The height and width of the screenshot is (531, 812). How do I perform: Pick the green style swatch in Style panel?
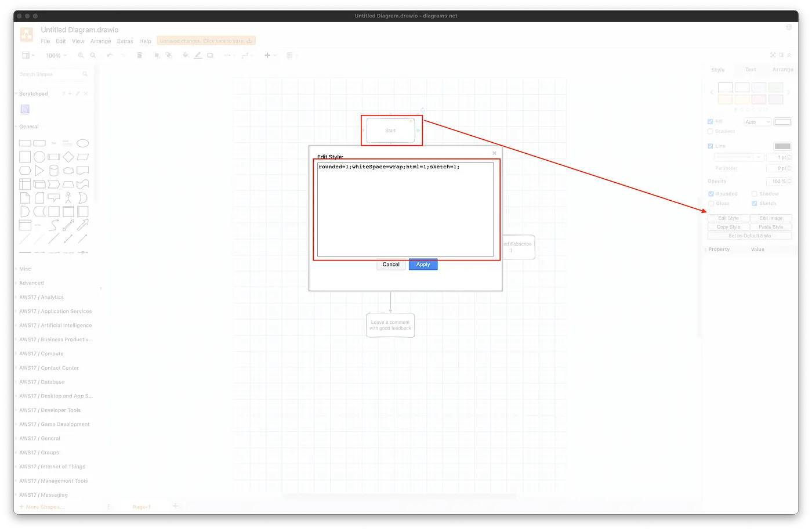(x=775, y=87)
